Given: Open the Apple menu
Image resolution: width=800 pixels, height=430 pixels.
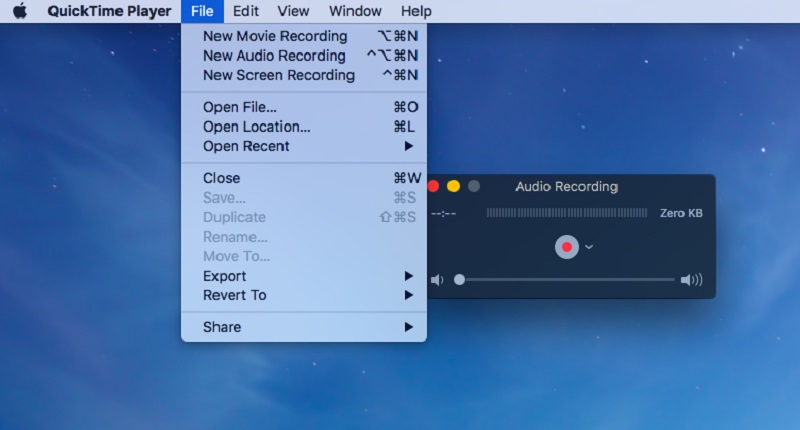Looking at the screenshot, I should click(x=20, y=11).
